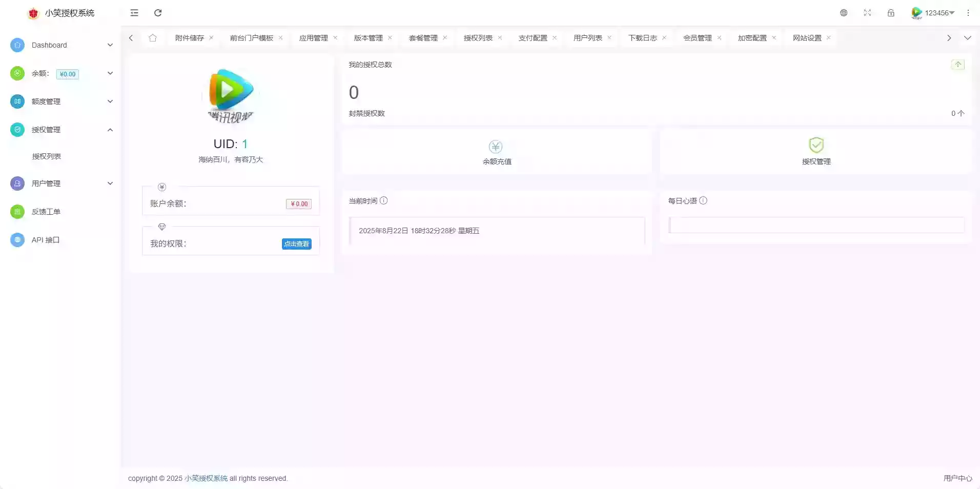Click the 反馈工单 feedback icon
The image size is (980, 489).
pyautogui.click(x=17, y=211)
